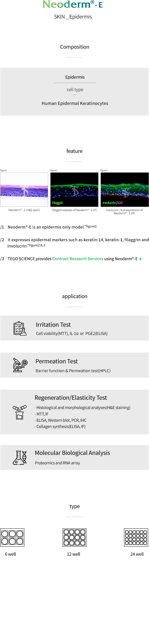Image resolution: width=149 pixels, height=644 pixels.
Task: Click the green arrow after Neoderm-E services text
Action: point(141,259)
